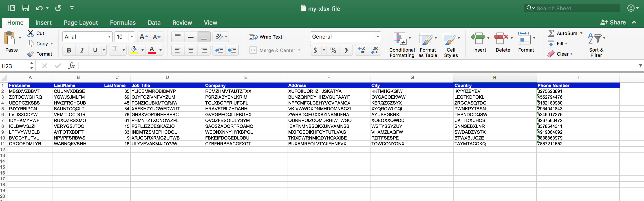Toggle Italic formatting

(x=82, y=50)
